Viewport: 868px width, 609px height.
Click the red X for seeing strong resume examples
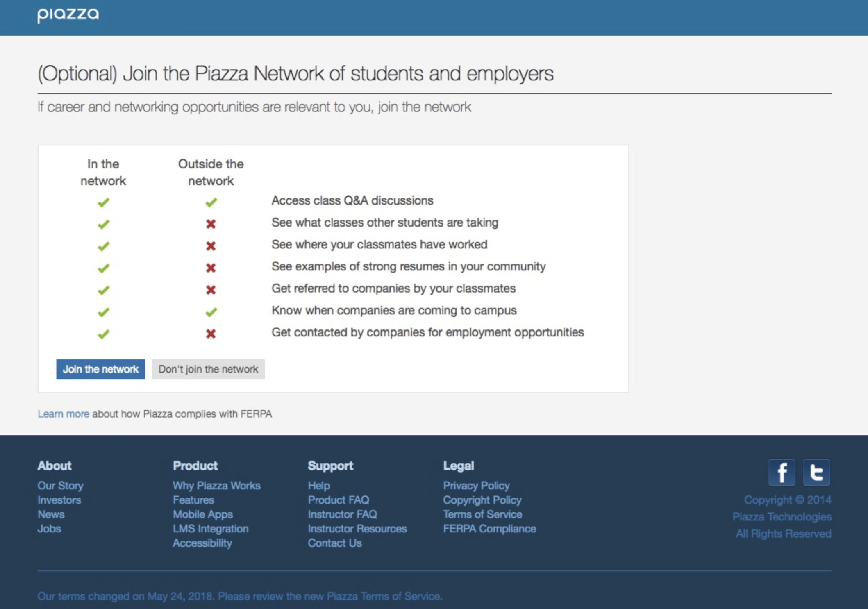(x=211, y=267)
